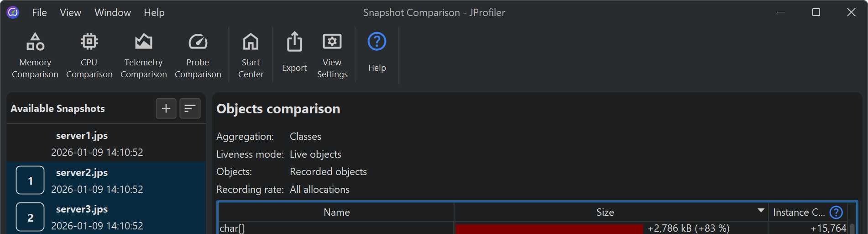The width and height of the screenshot is (868, 234).
Task: Click the sort snapshots button
Action: [190, 108]
